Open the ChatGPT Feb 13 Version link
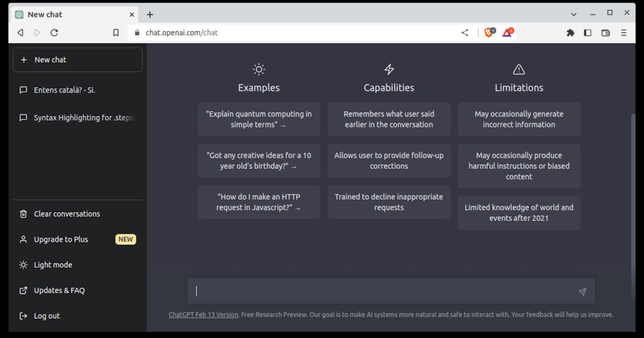The width and height of the screenshot is (644, 338). (203, 314)
